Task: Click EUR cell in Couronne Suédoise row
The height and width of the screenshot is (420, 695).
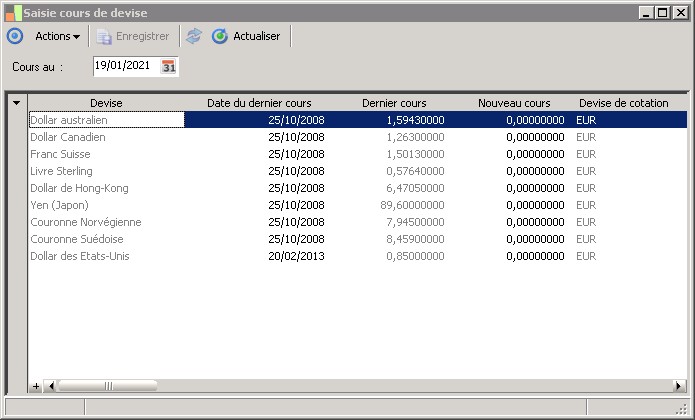Action: pyautogui.click(x=586, y=239)
